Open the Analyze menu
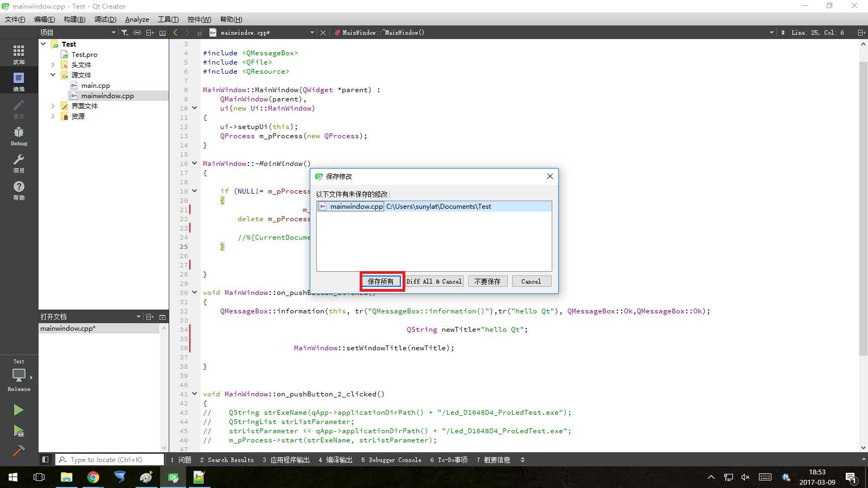This screenshot has height=488, width=868. coord(137,19)
